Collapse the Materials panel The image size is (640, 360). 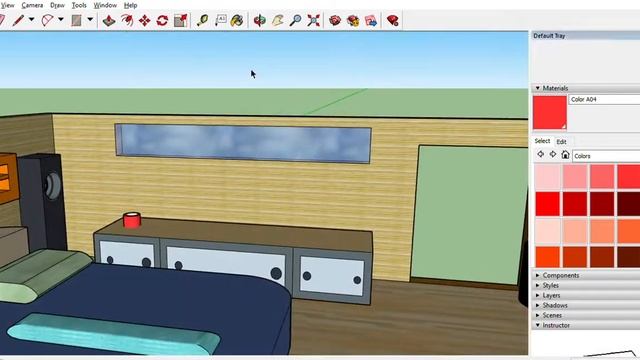(538, 88)
